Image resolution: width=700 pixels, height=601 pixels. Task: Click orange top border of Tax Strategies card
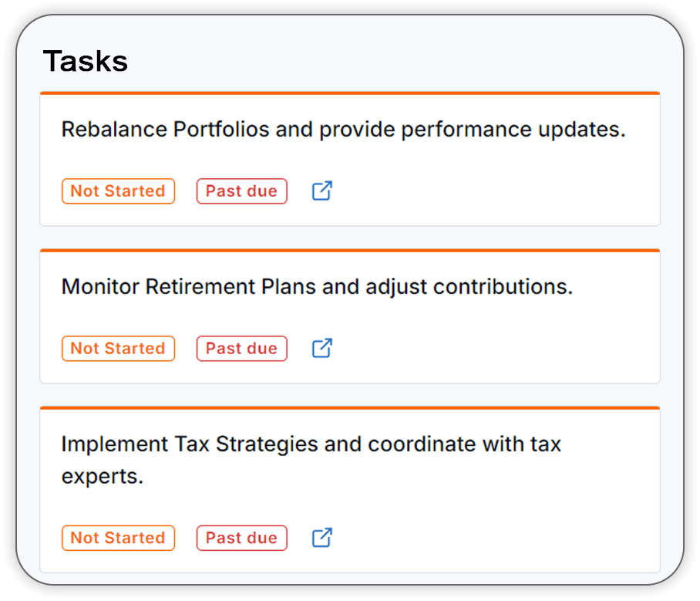[x=350, y=407]
